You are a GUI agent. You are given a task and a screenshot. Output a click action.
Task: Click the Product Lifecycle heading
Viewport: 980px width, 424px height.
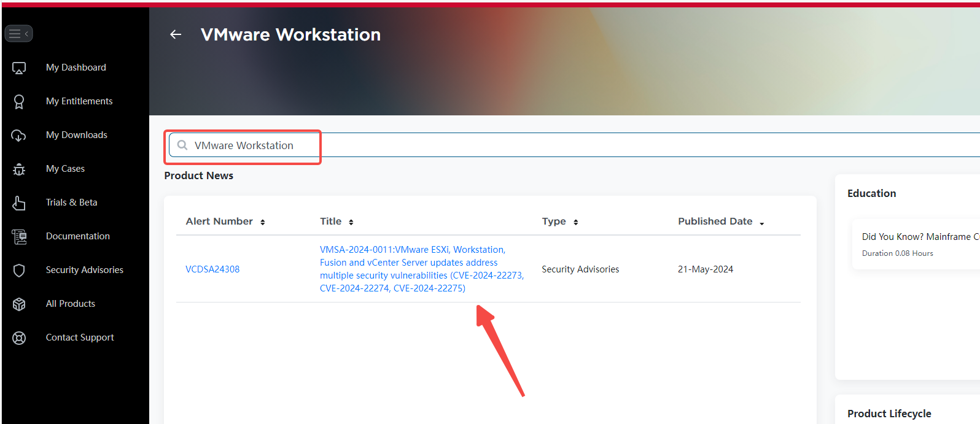coord(889,414)
